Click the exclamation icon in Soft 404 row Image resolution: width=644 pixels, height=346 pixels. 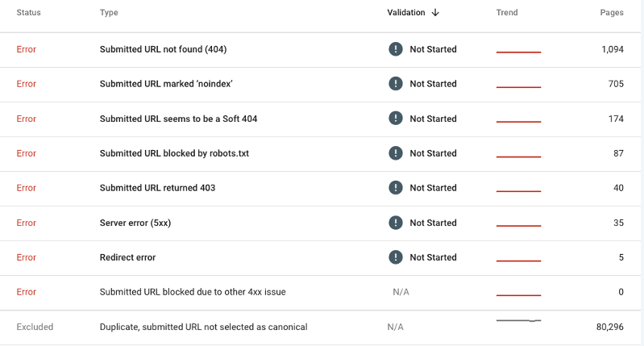[396, 119]
